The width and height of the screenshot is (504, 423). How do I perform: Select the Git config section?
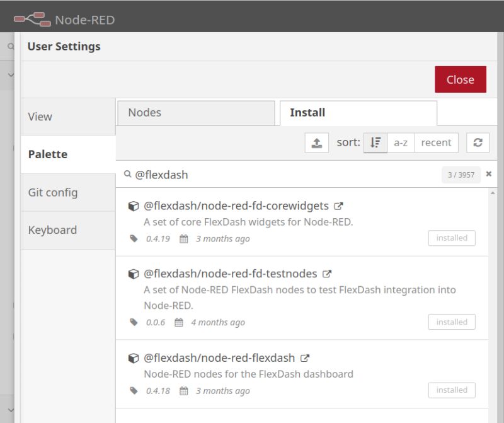(53, 192)
